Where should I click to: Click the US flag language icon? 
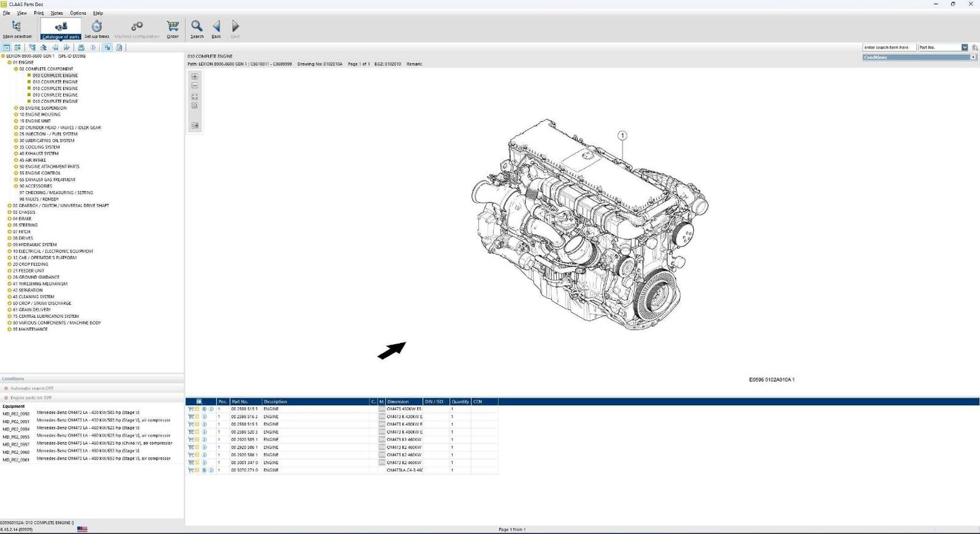(82, 529)
